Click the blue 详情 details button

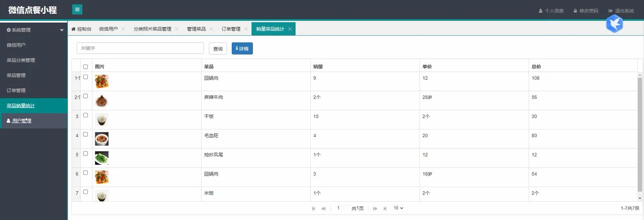(242, 49)
